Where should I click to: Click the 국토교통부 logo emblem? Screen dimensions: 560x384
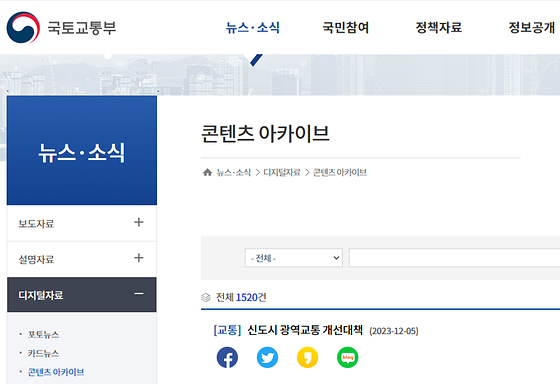[x=23, y=27]
